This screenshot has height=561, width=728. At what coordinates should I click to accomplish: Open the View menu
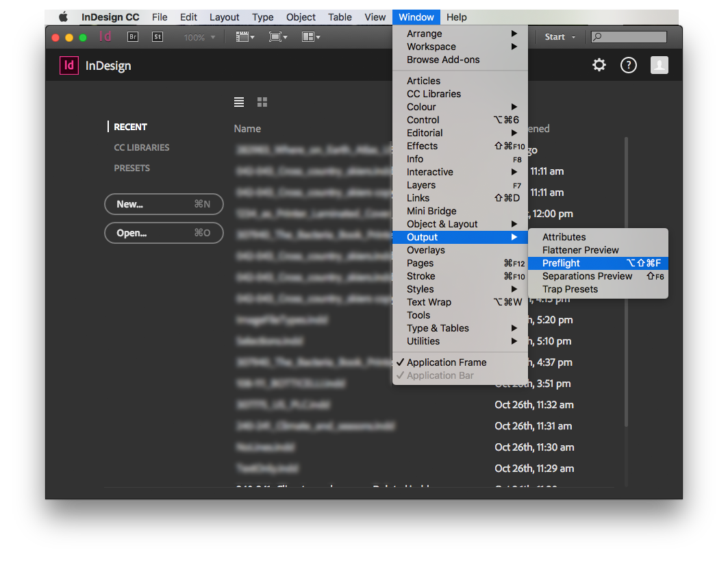click(375, 17)
